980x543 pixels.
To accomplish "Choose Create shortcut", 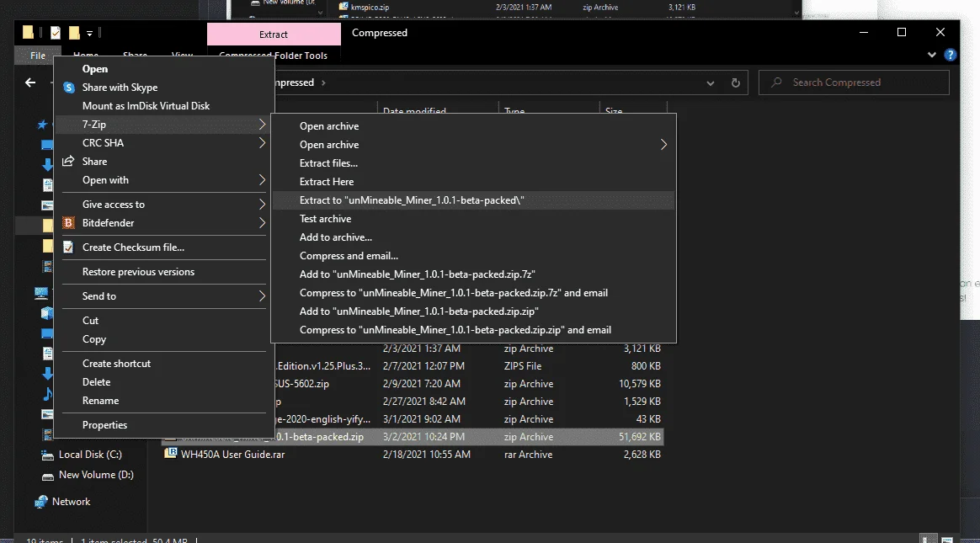I will pos(116,364).
